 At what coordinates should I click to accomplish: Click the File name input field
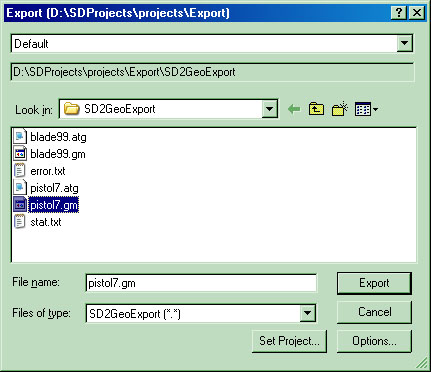(x=201, y=283)
